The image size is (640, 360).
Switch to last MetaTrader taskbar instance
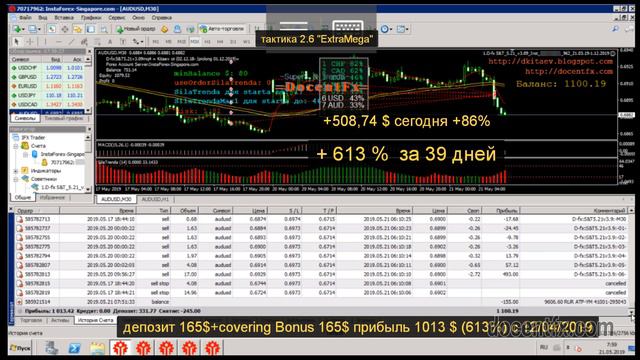pyautogui.click(x=213, y=348)
